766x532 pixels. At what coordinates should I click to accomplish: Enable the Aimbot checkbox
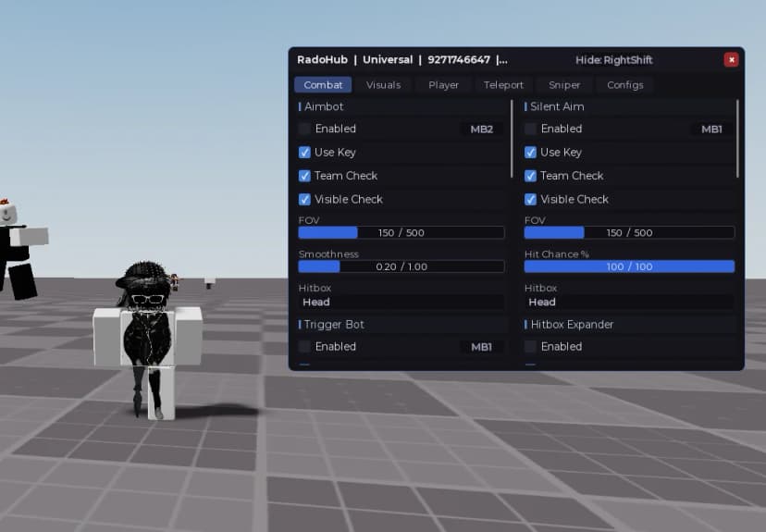304,129
